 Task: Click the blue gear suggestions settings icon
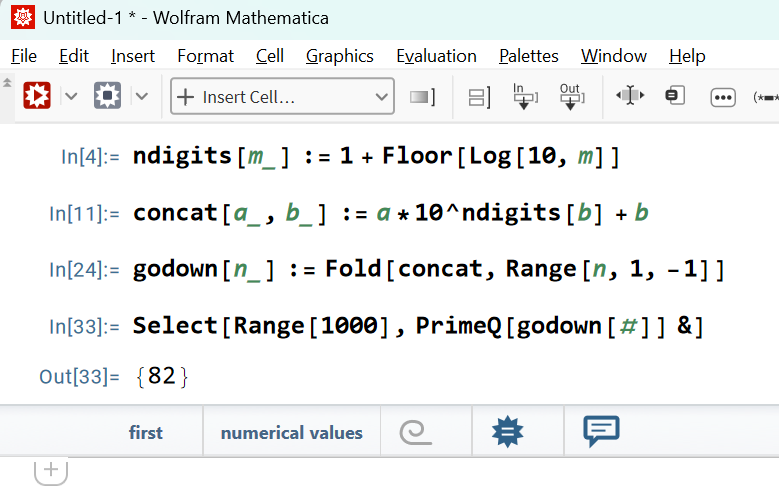(507, 432)
